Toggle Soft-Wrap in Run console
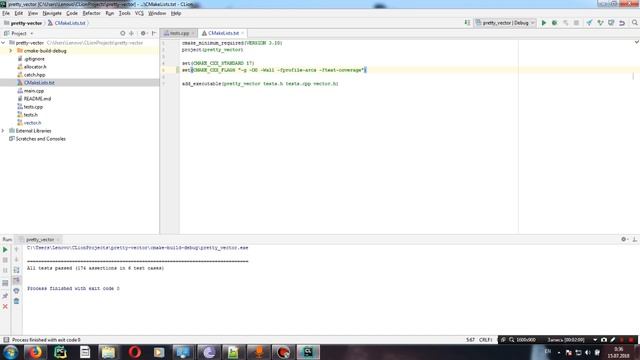640x360 pixels. [16, 270]
